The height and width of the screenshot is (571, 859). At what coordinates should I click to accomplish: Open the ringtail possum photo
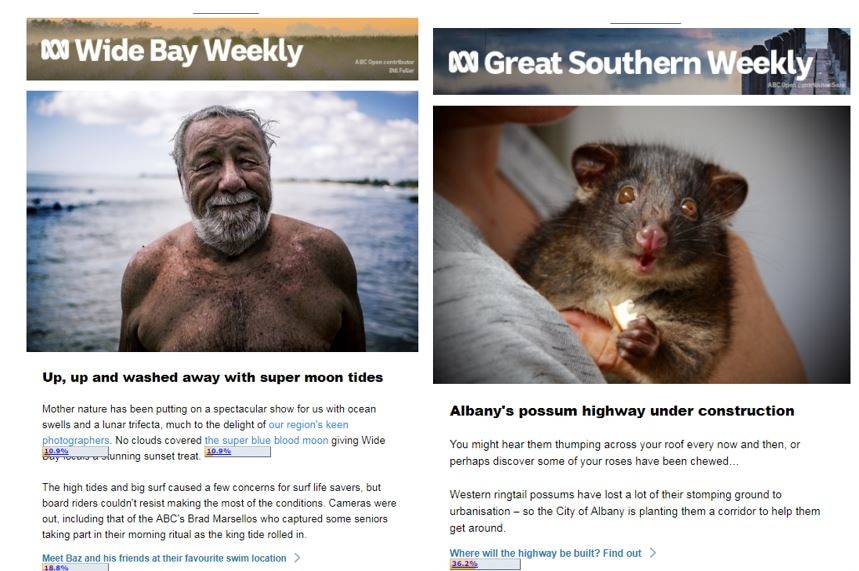(642, 245)
